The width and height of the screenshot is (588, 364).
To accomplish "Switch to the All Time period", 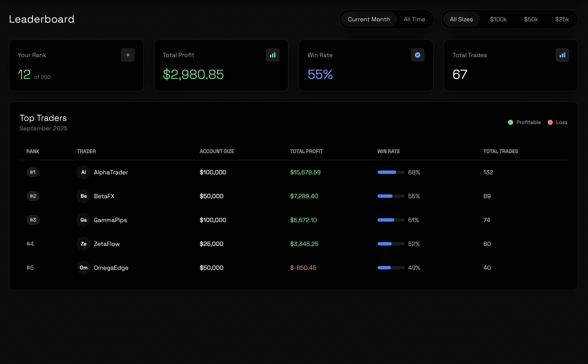I will (414, 19).
